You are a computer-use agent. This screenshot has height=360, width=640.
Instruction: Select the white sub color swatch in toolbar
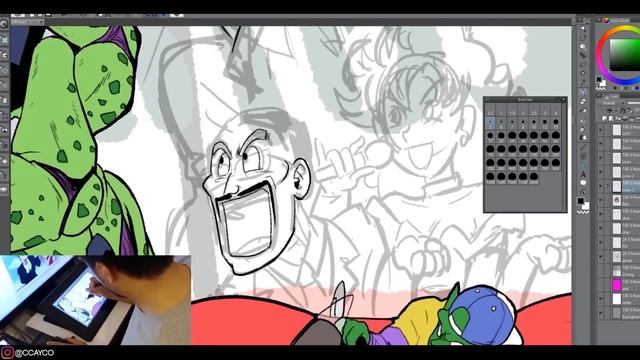point(586,206)
